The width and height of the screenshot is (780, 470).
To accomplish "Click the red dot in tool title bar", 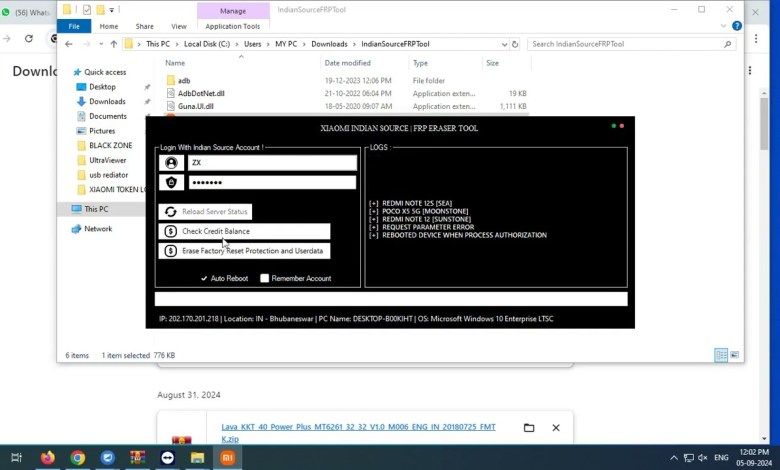I will click(622, 126).
